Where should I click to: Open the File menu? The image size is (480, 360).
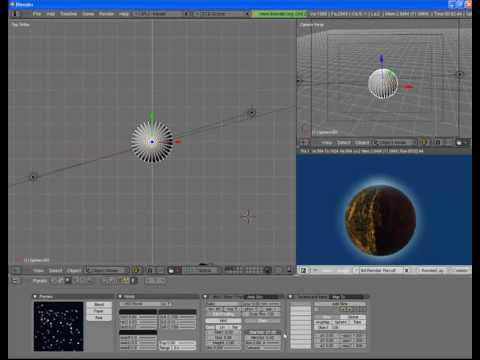click(37, 14)
